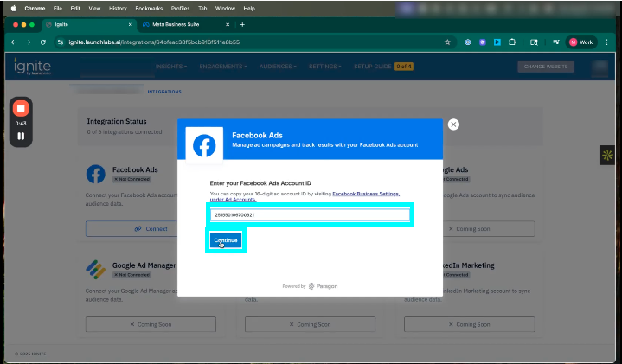Expand the Engagements dropdown
The image size is (622, 364).
[x=223, y=67]
